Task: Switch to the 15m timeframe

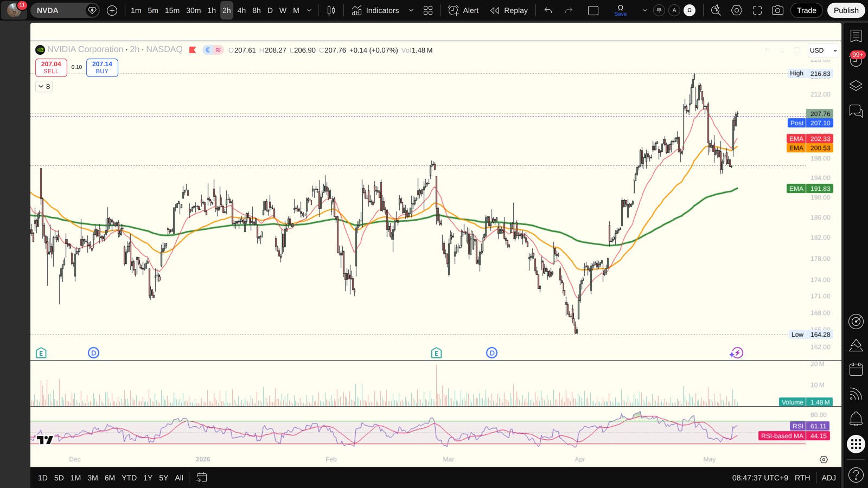Action: coord(172,10)
